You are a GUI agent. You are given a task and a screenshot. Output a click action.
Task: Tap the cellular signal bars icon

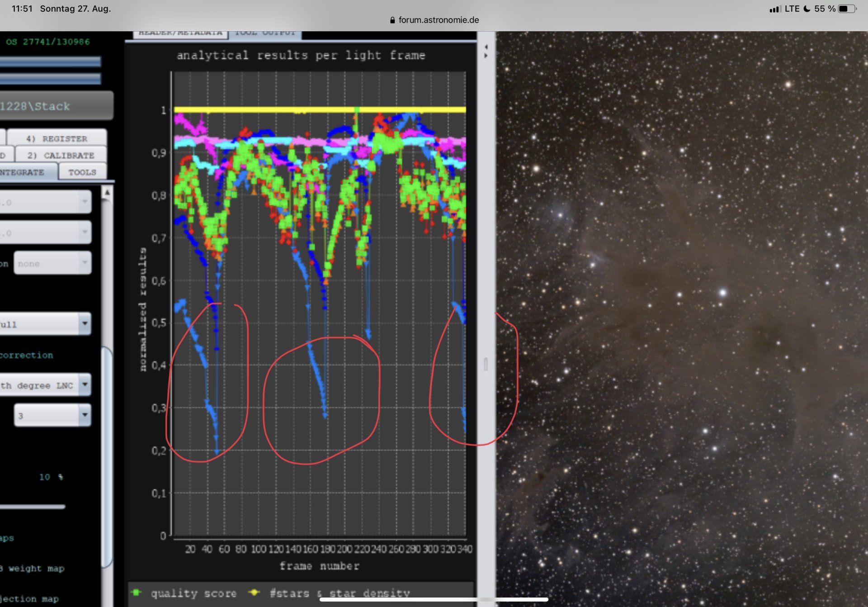pos(775,9)
